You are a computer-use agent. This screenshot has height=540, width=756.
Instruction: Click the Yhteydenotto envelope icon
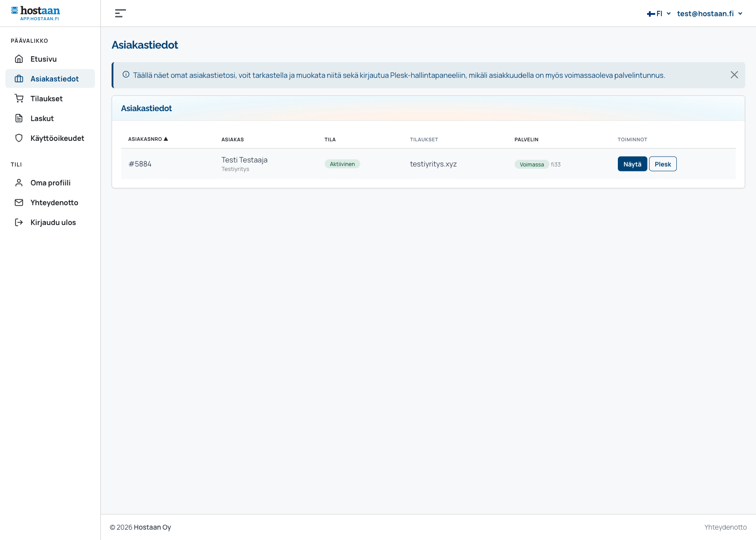click(19, 202)
